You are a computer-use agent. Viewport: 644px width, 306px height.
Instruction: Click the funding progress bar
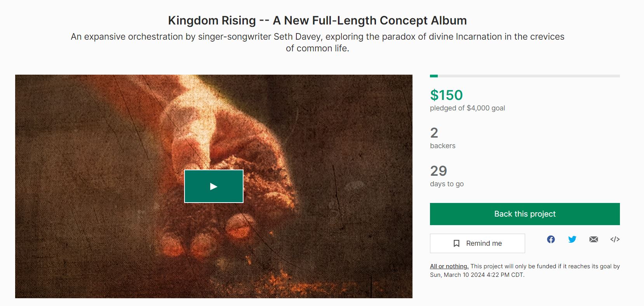(525, 76)
